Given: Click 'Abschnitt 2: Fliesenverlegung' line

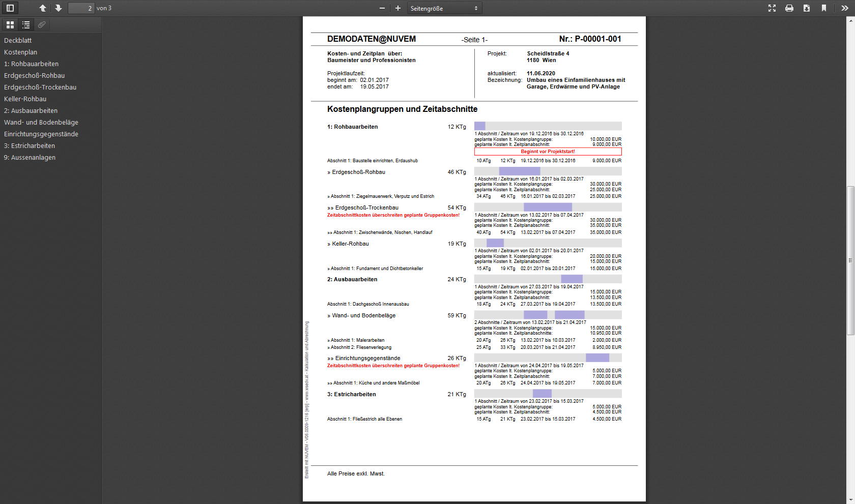Looking at the screenshot, I should pyautogui.click(x=359, y=347).
